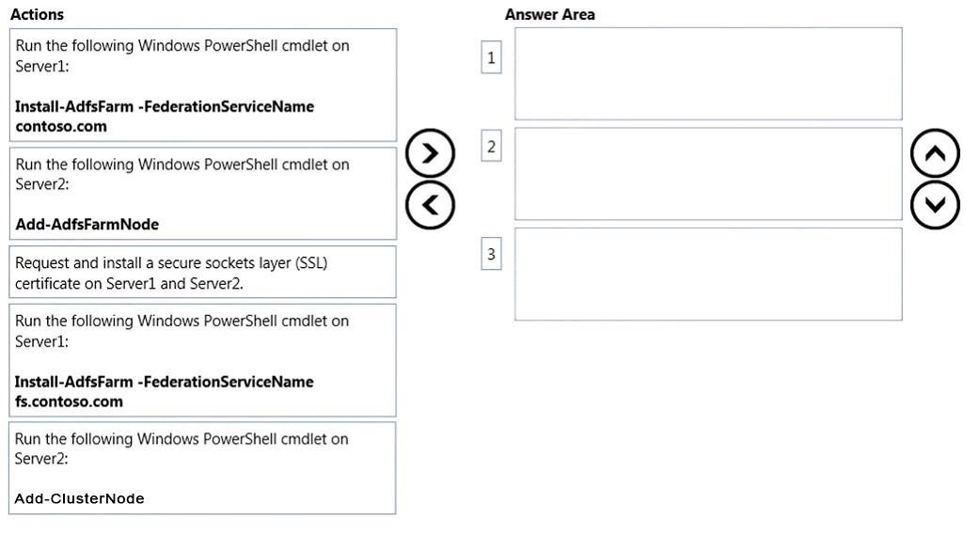
Task: Click the number 3 label
Action: [x=491, y=254]
